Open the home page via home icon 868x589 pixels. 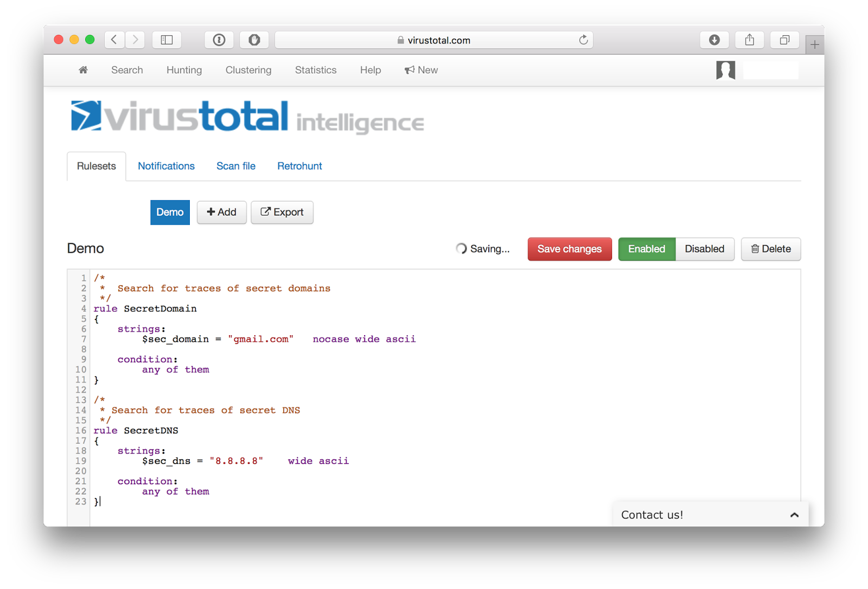click(x=82, y=70)
